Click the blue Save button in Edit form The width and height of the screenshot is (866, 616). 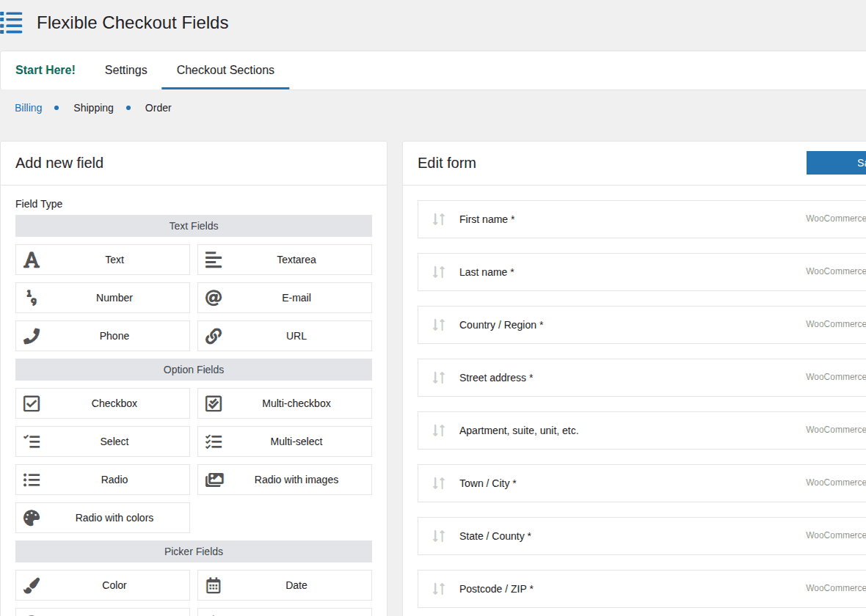(836, 163)
